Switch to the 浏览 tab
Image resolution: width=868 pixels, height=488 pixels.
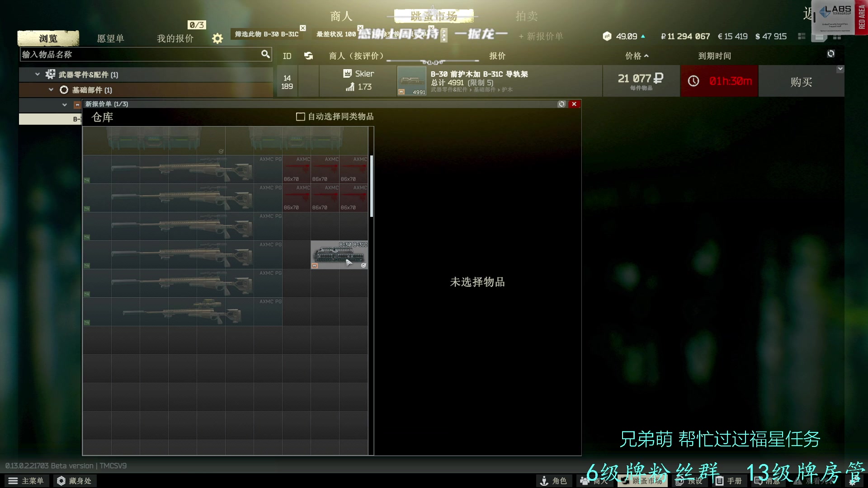[x=48, y=38]
